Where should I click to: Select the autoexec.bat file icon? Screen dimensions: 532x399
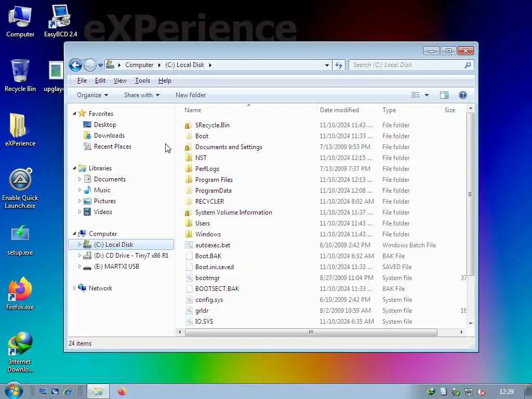(x=189, y=245)
